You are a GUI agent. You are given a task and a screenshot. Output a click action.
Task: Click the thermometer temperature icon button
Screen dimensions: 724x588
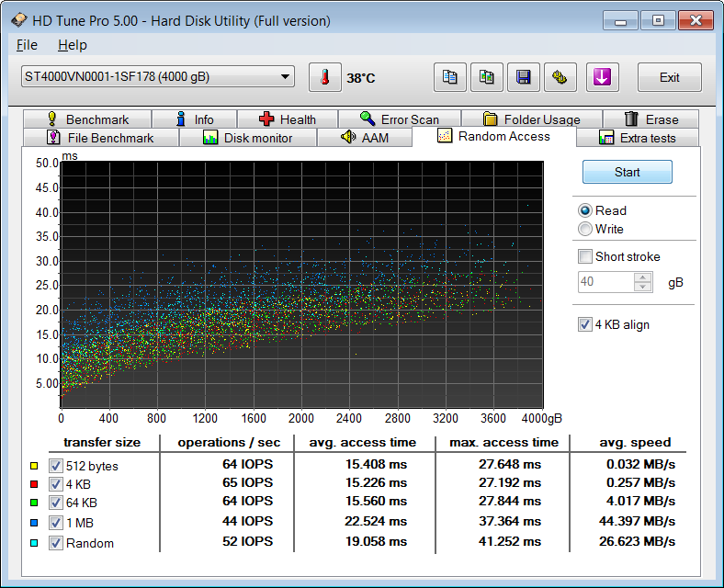[324, 77]
